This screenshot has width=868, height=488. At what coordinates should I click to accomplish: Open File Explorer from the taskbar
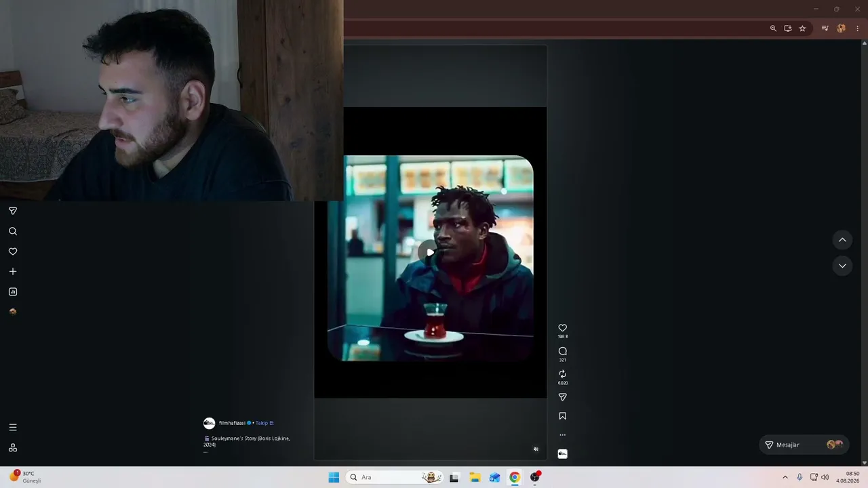tap(475, 477)
